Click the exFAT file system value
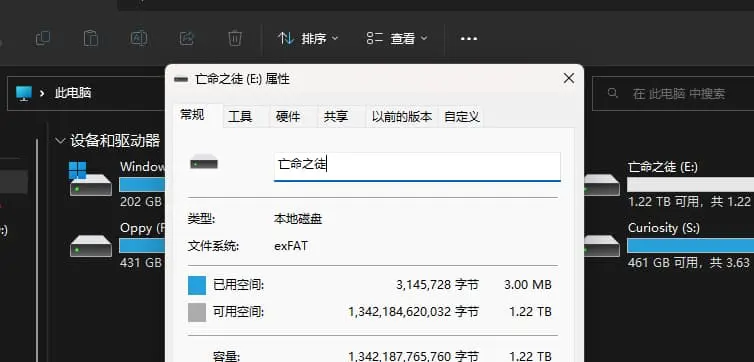The height and width of the screenshot is (362, 754). coord(291,246)
